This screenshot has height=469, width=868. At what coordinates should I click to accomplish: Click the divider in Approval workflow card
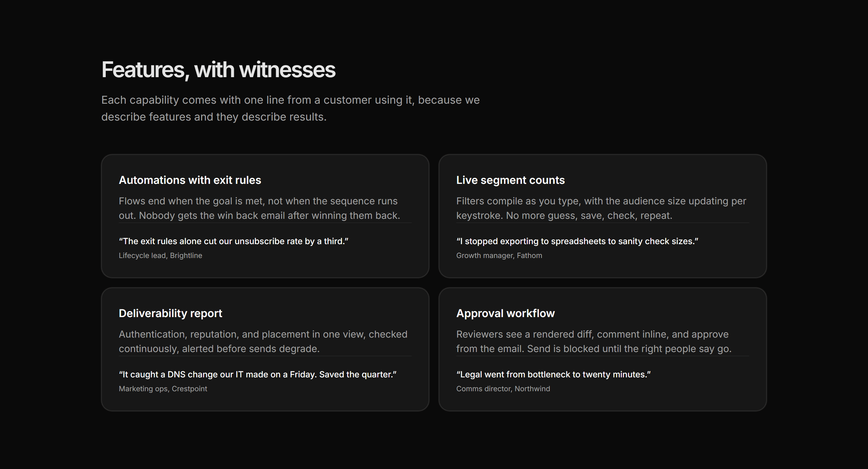point(603,356)
